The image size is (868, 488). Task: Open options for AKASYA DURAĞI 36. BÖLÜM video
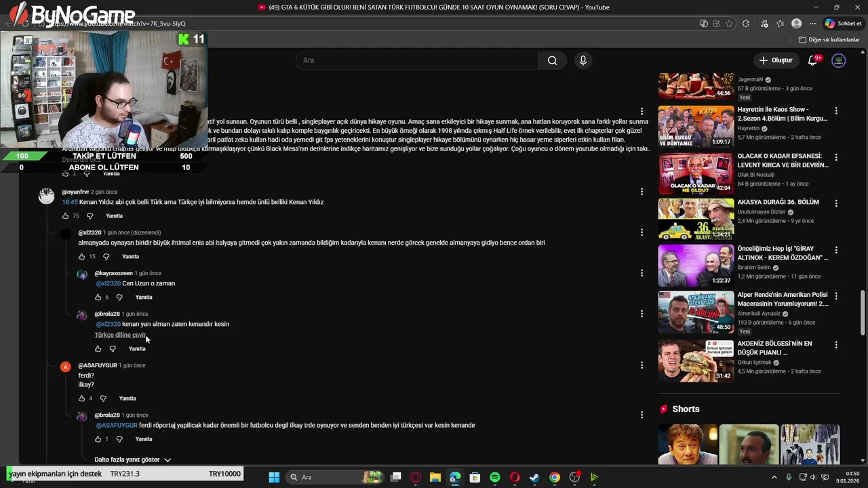click(x=836, y=203)
